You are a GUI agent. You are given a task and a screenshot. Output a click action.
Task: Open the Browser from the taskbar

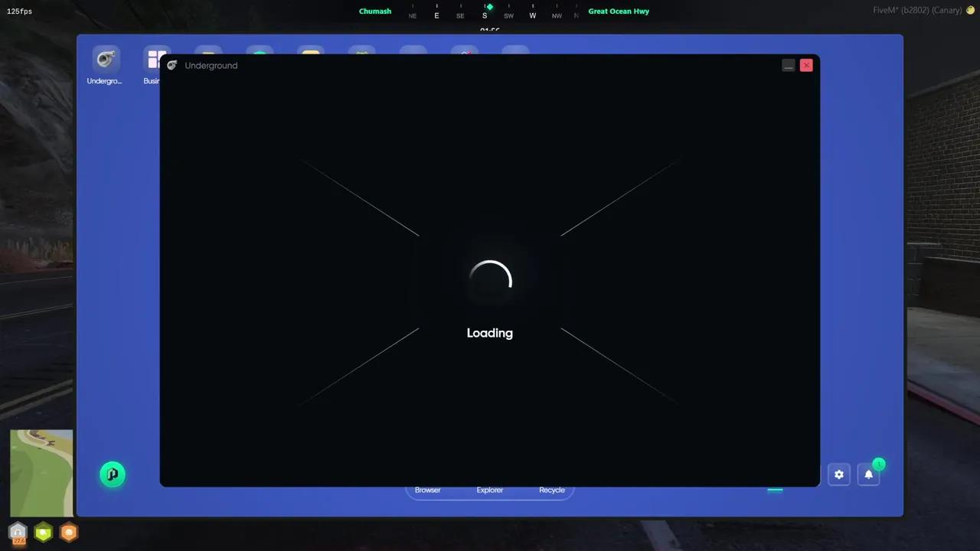click(x=427, y=490)
